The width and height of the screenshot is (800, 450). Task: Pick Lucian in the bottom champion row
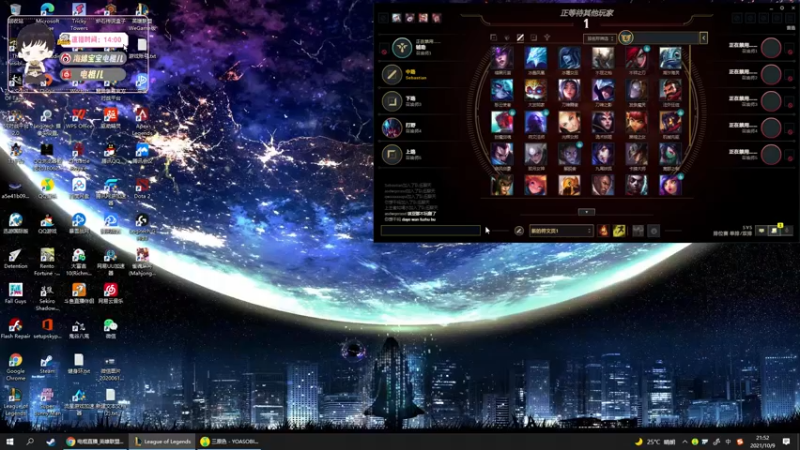coord(603,185)
